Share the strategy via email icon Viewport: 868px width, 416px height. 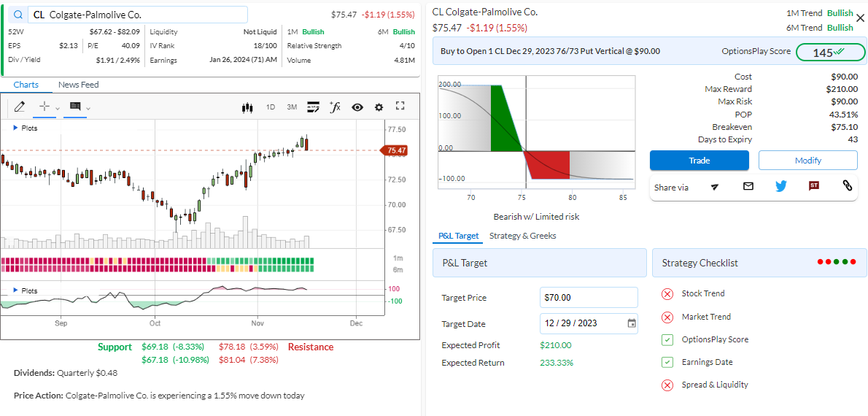pyautogui.click(x=748, y=187)
